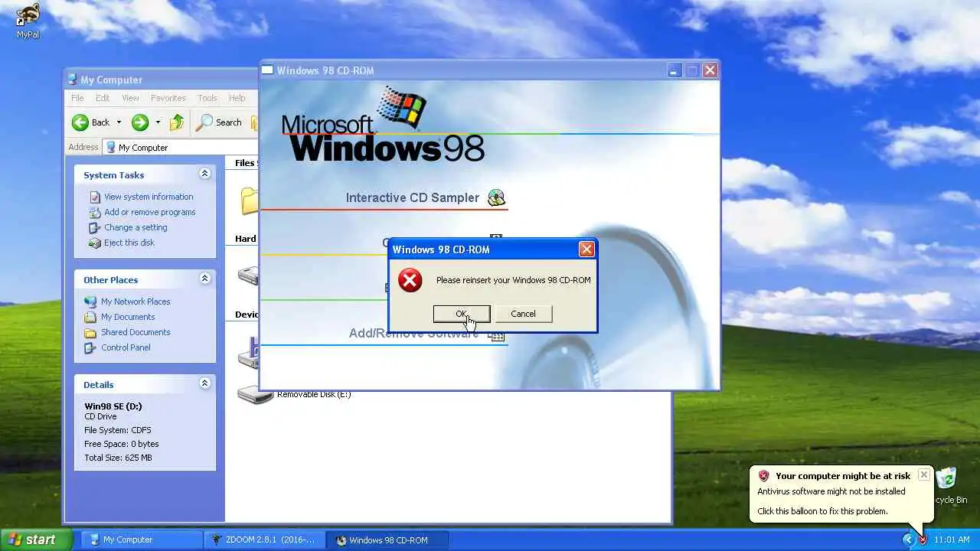Click the Change a setting icon
Image resolution: width=980 pixels, height=551 pixels.
point(95,227)
